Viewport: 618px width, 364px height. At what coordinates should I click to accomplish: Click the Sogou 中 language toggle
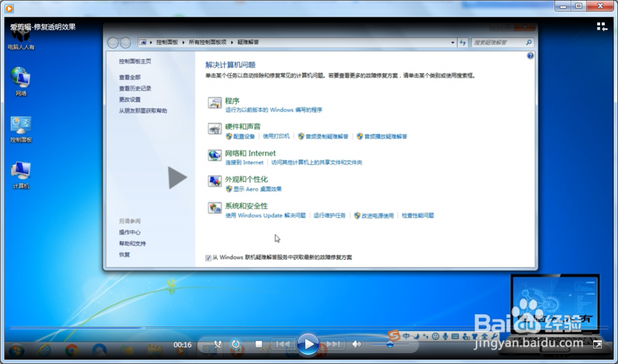406,336
